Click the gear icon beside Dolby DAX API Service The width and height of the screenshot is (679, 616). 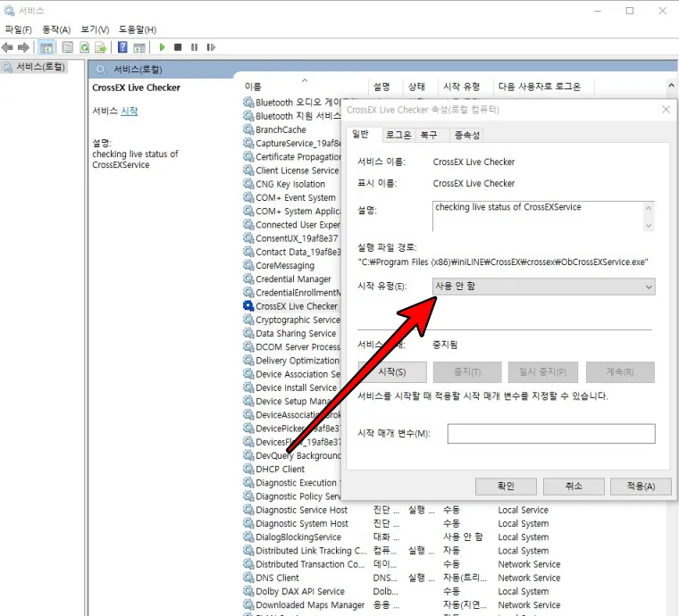(248, 591)
